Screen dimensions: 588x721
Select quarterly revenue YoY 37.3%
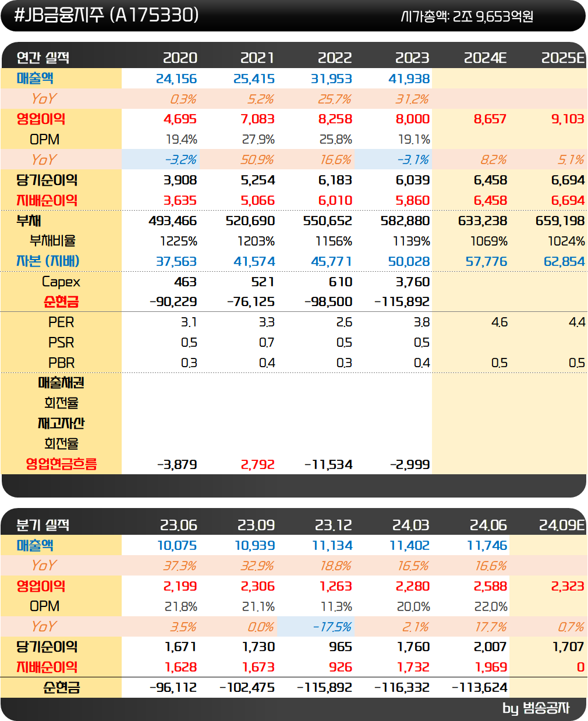point(180,566)
